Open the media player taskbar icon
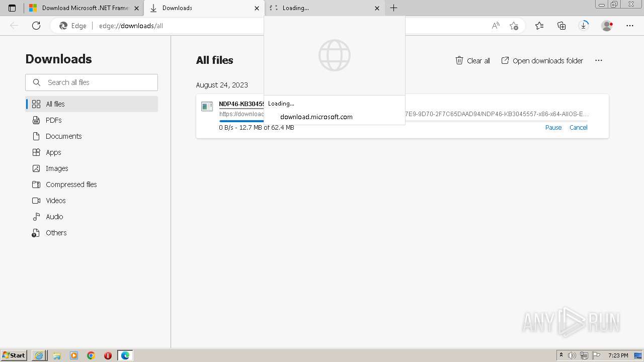 (x=74, y=355)
